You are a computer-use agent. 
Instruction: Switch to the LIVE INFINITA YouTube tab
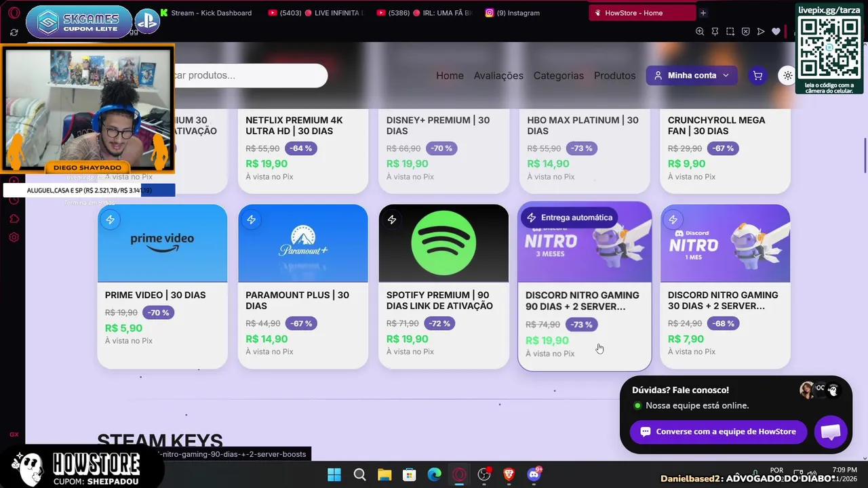[315, 13]
